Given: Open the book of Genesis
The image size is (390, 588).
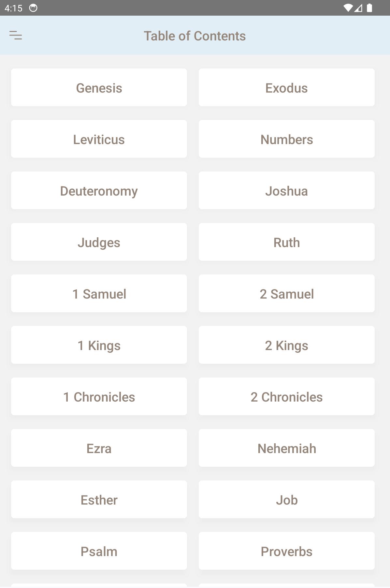Looking at the screenshot, I should click(x=99, y=88).
